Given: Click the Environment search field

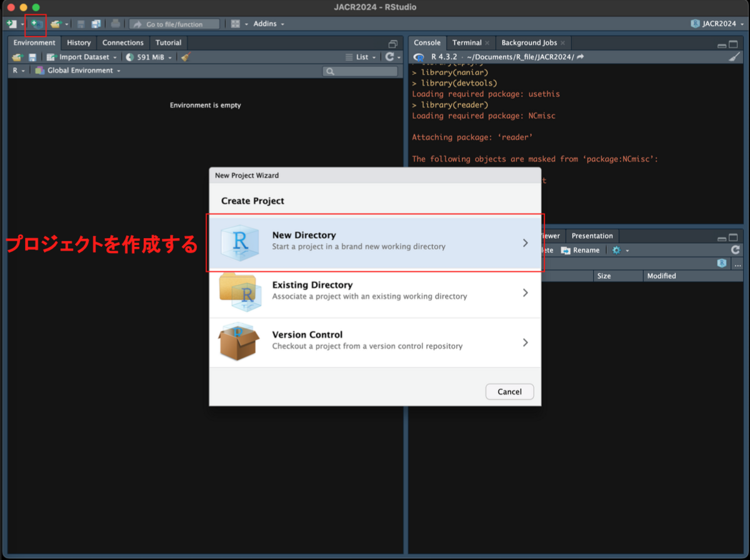Looking at the screenshot, I should tap(360, 71).
